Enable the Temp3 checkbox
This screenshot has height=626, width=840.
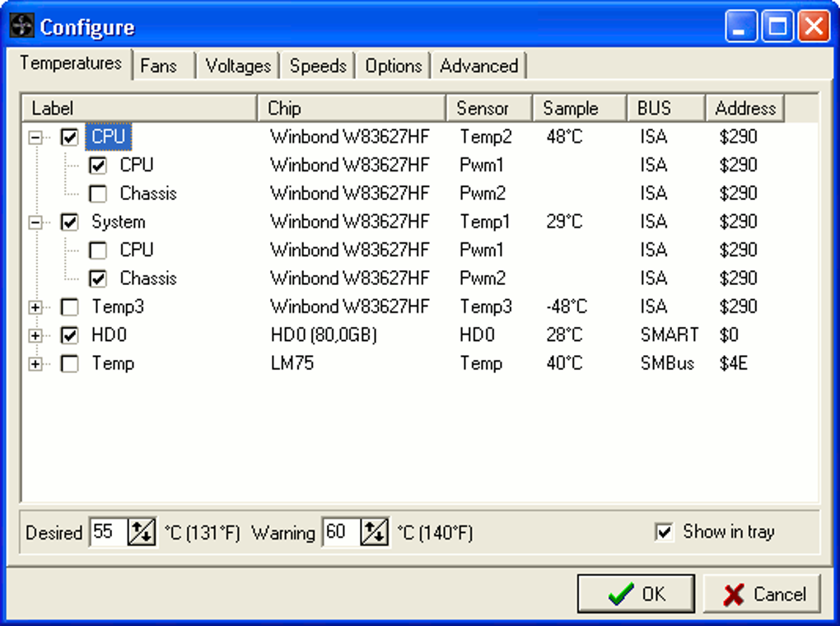[70, 307]
